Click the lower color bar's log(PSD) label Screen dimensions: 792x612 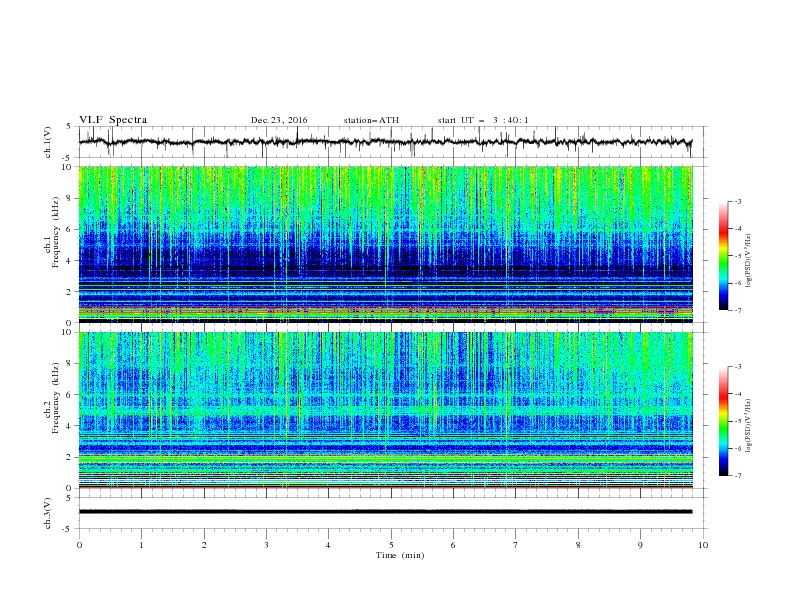pos(748,426)
